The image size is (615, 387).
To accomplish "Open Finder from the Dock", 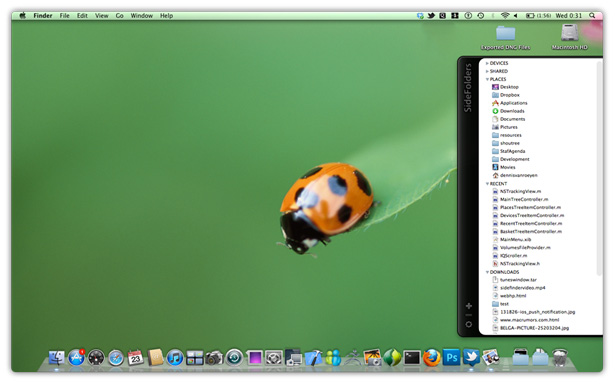I will point(56,358).
